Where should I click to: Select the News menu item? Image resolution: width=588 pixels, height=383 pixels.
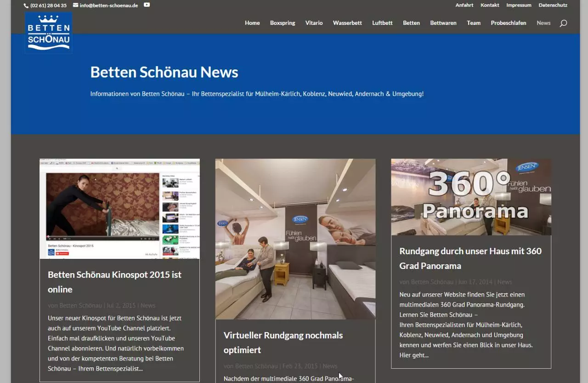pyautogui.click(x=543, y=23)
